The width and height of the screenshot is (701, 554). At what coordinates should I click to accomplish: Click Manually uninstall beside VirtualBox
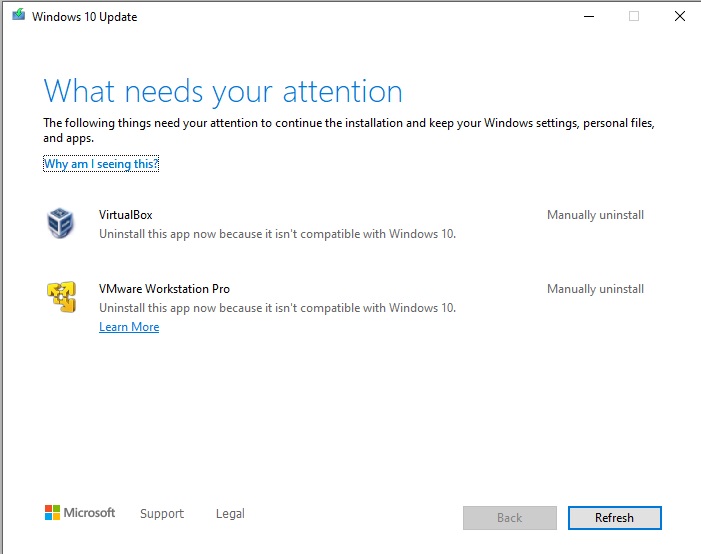coord(595,215)
